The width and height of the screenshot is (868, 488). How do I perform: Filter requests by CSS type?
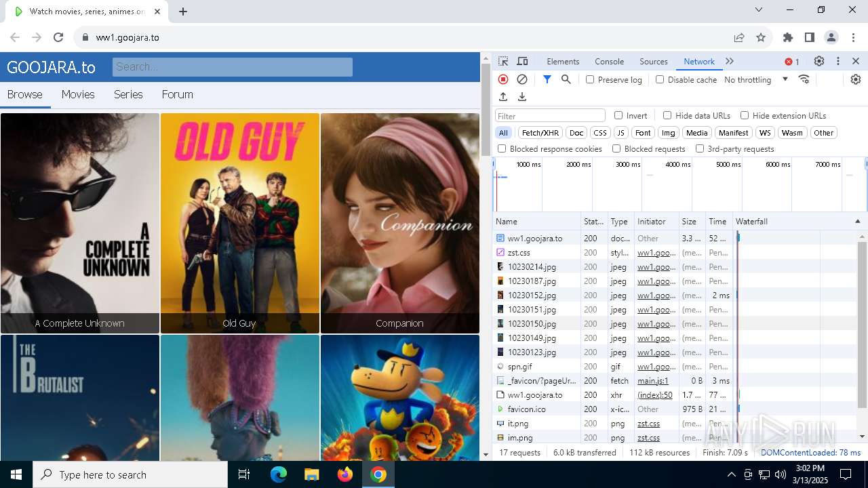599,133
